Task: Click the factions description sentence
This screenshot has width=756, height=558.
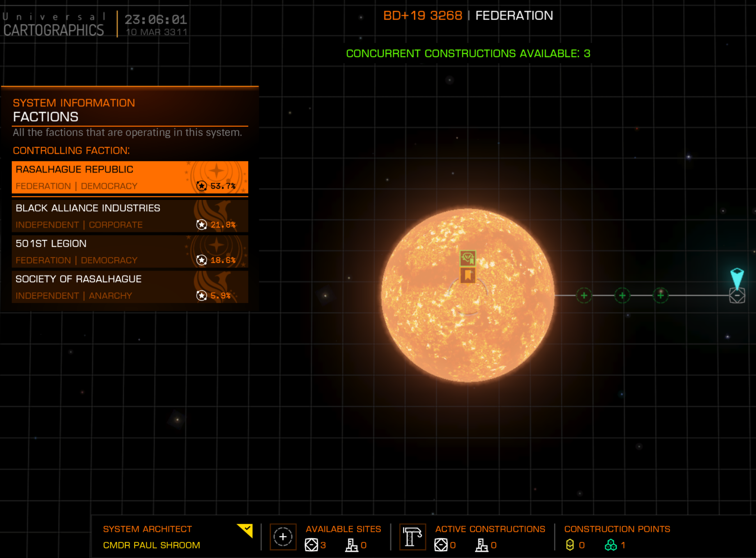Action: (x=127, y=132)
